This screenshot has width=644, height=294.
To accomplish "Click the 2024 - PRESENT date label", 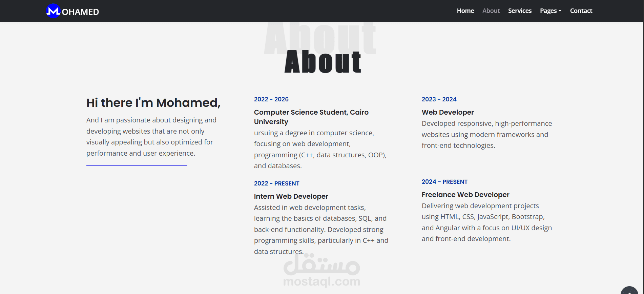I will (x=444, y=182).
